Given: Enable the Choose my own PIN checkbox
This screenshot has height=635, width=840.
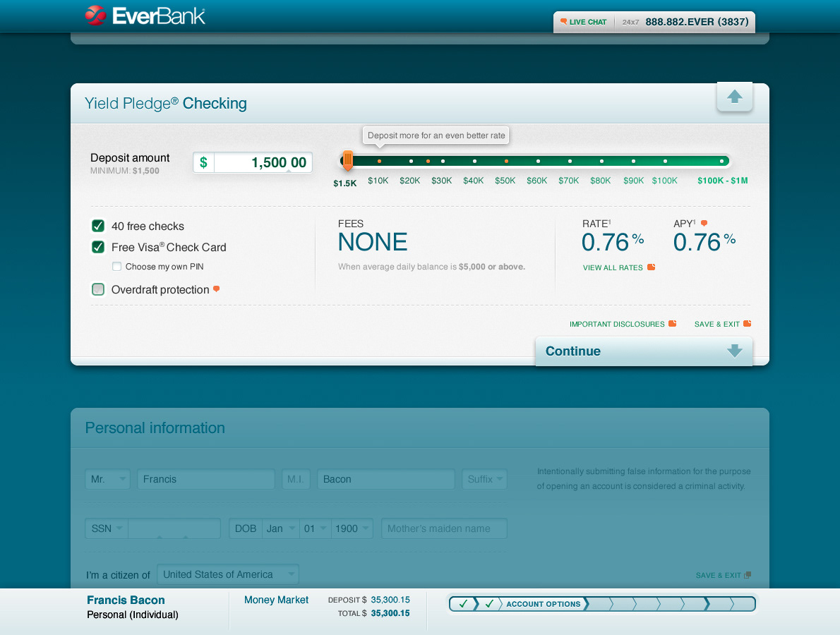Looking at the screenshot, I should (x=116, y=266).
